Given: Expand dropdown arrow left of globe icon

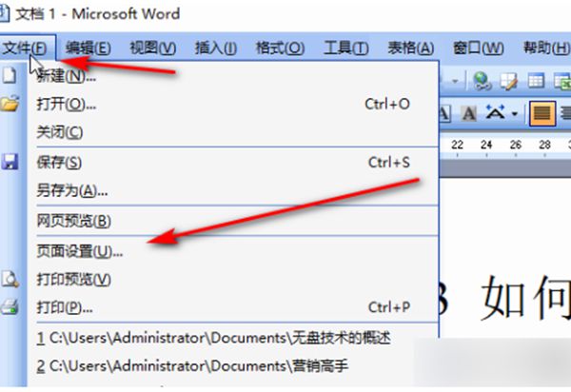Looking at the screenshot, I should coord(455,81).
